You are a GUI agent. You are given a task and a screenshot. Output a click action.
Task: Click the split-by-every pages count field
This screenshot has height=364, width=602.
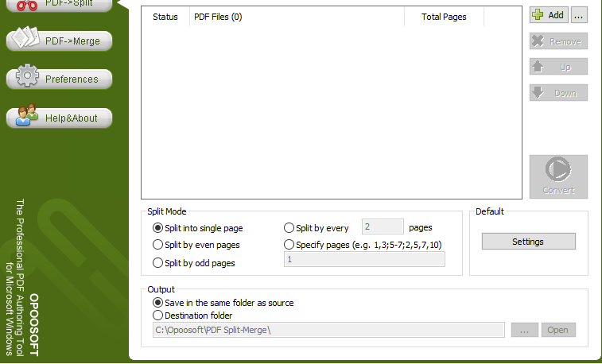383,227
